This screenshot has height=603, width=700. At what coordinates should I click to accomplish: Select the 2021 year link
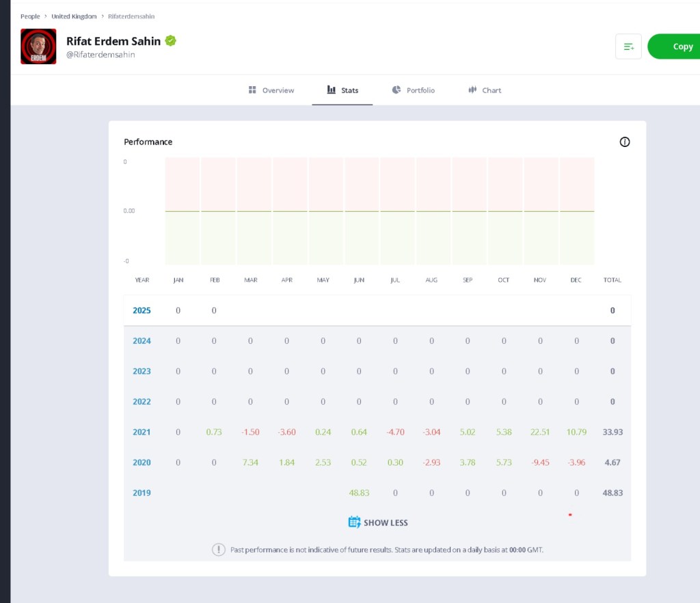click(142, 432)
